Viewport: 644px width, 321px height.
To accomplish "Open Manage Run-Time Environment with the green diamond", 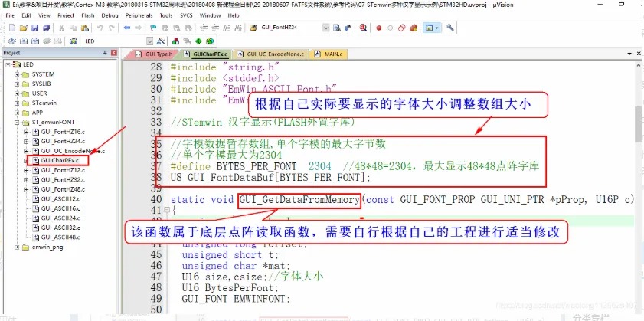I will coord(198,41).
